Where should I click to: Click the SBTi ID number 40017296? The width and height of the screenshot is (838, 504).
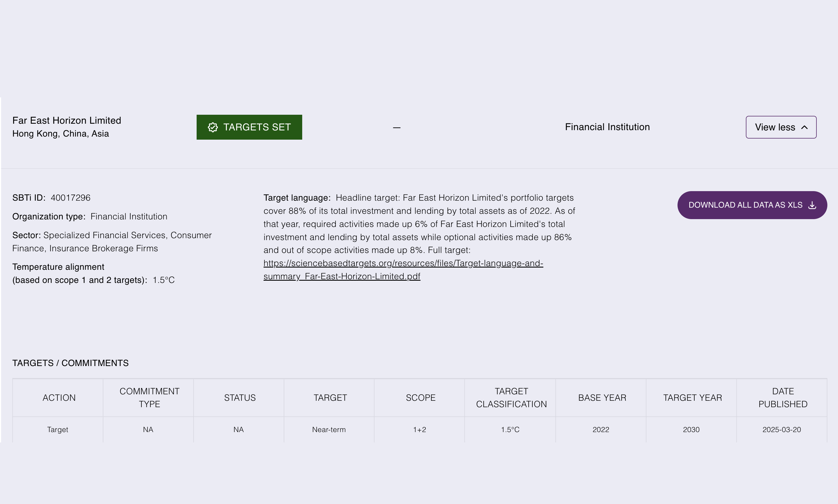(x=70, y=198)
